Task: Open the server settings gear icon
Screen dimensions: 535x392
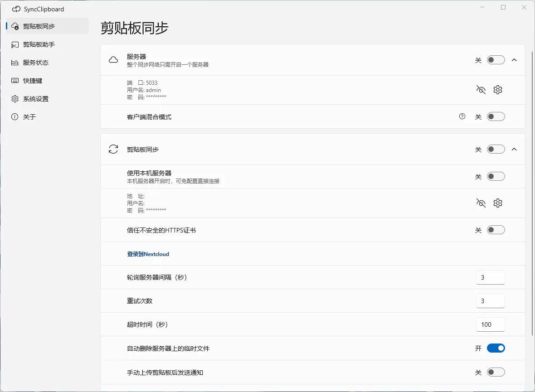Action: [498, 90]
